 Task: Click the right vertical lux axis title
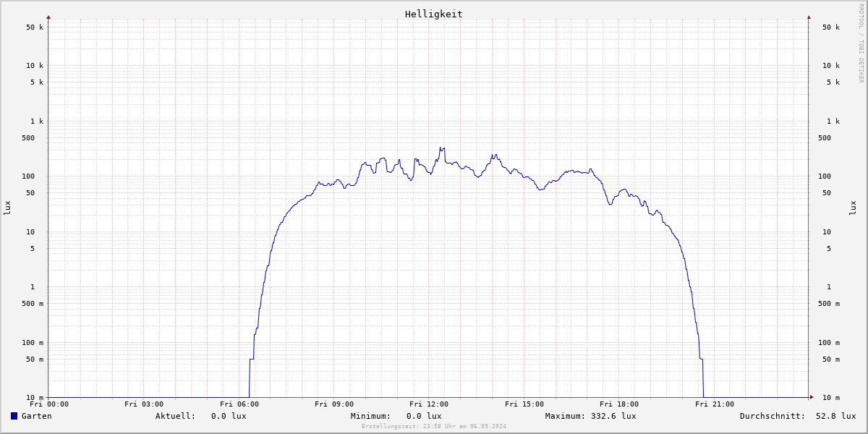point(853,208)
